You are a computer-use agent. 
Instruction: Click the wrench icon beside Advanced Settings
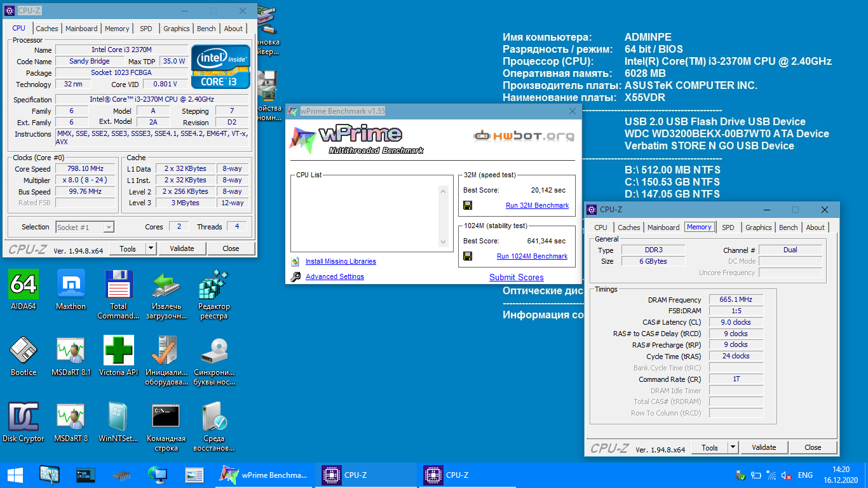pos(295,276)
